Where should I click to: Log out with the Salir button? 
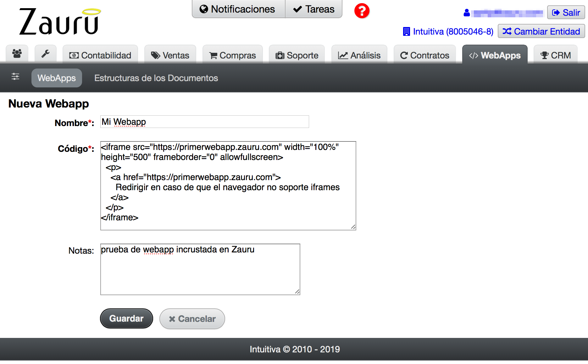[x=566, y=13]
